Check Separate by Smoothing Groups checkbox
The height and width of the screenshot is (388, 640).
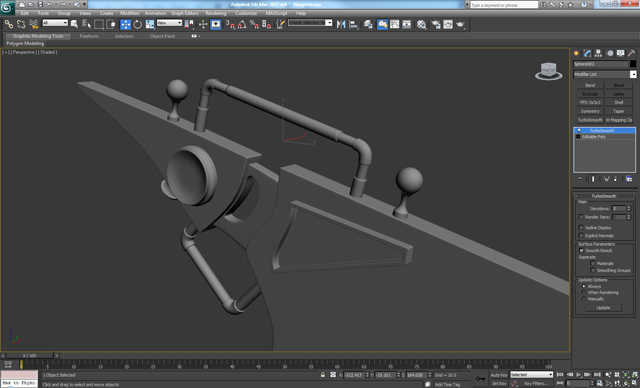point(593,270)
